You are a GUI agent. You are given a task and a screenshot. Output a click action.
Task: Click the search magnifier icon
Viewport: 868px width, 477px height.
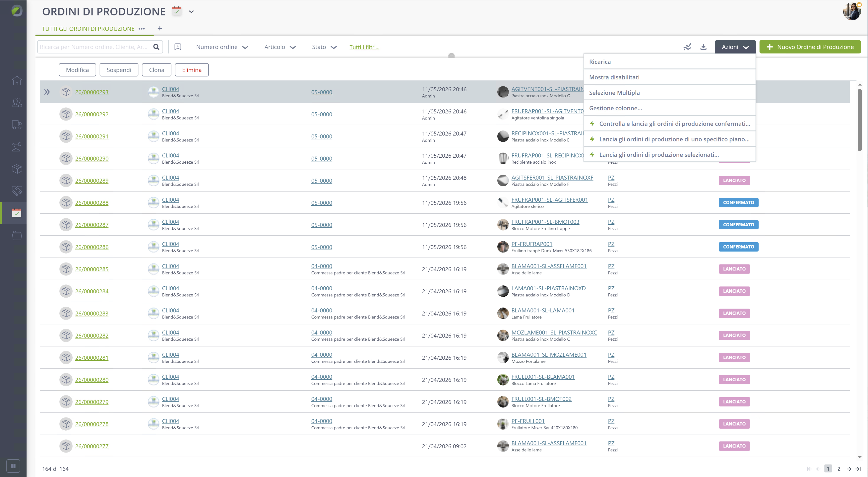click(x=156, y=47)
